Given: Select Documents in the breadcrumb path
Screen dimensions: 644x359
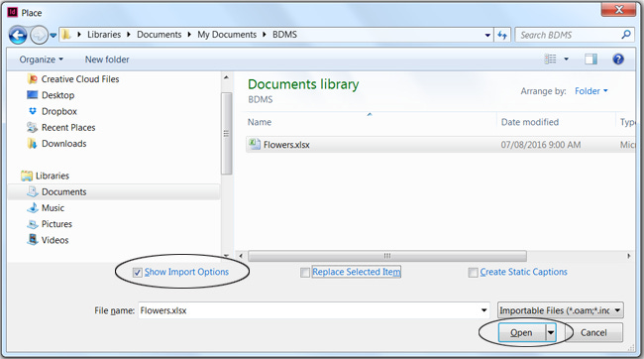Looking at the screenshot, I should (x=159, y=35).
